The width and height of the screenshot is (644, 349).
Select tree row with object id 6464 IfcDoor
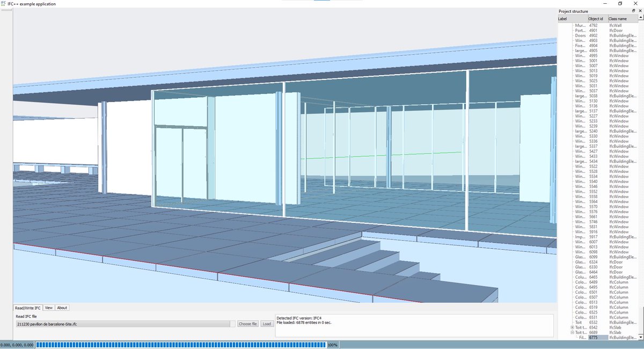coord(598,272)
